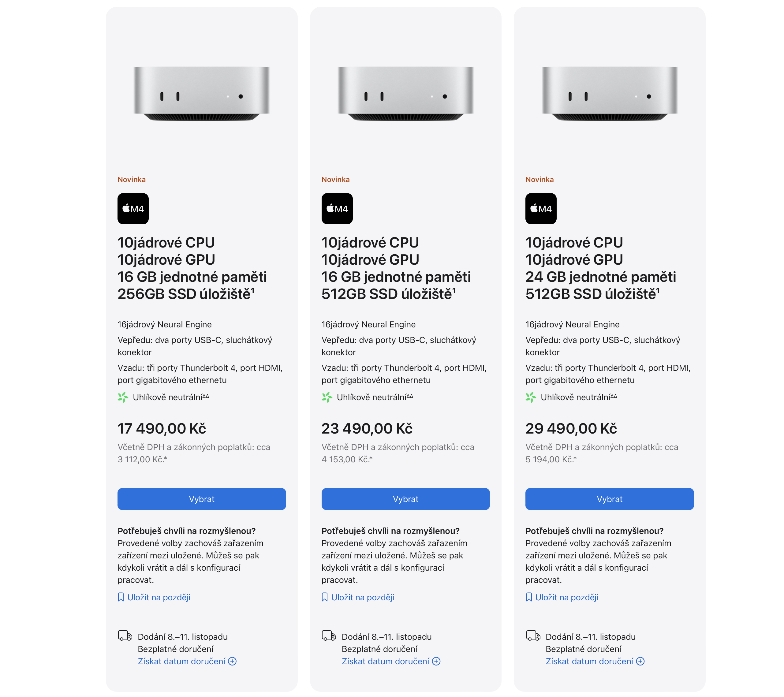
Task: Click Uložit na později on the 24 GB model
Action: (x=567, y=597)
